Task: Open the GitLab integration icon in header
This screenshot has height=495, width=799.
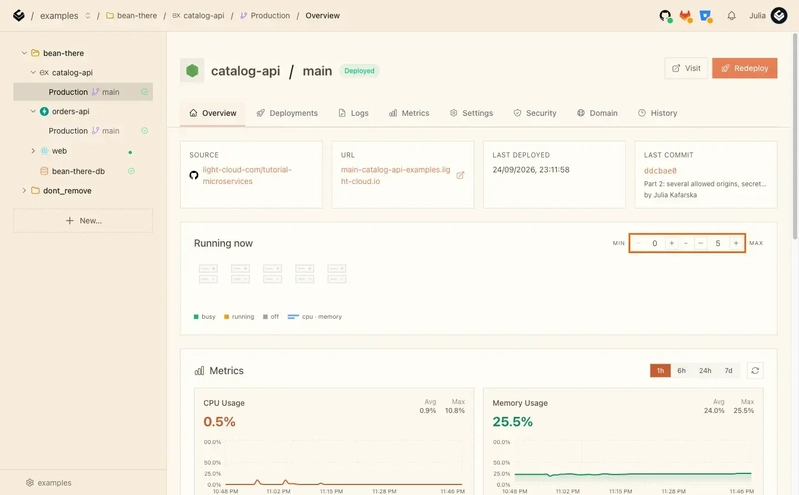Action: click(685, 16)
